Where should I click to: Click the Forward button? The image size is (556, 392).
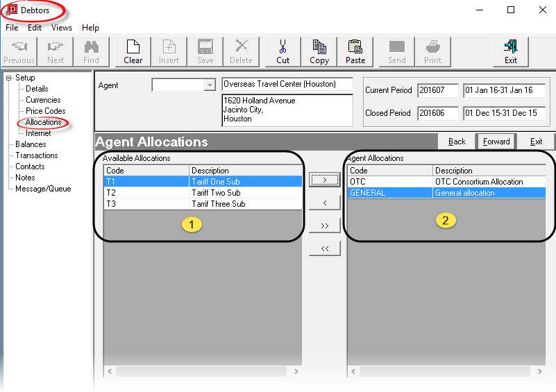point(496,142)
